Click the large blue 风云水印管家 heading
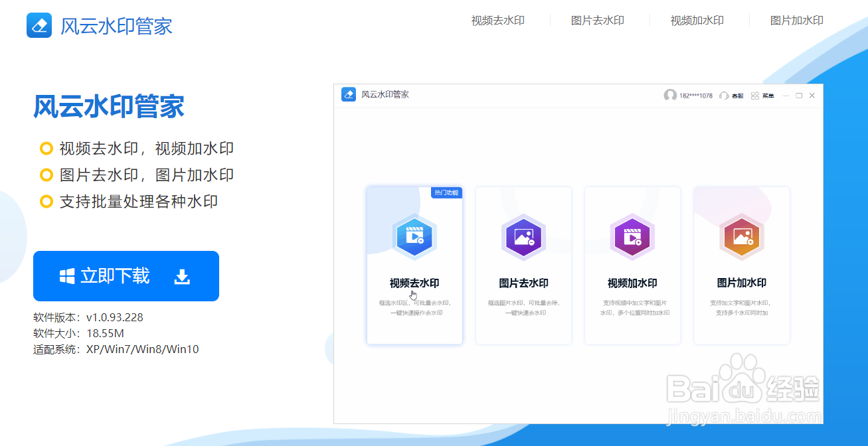The width and height of the screenshot is (868, 446). 109,106
